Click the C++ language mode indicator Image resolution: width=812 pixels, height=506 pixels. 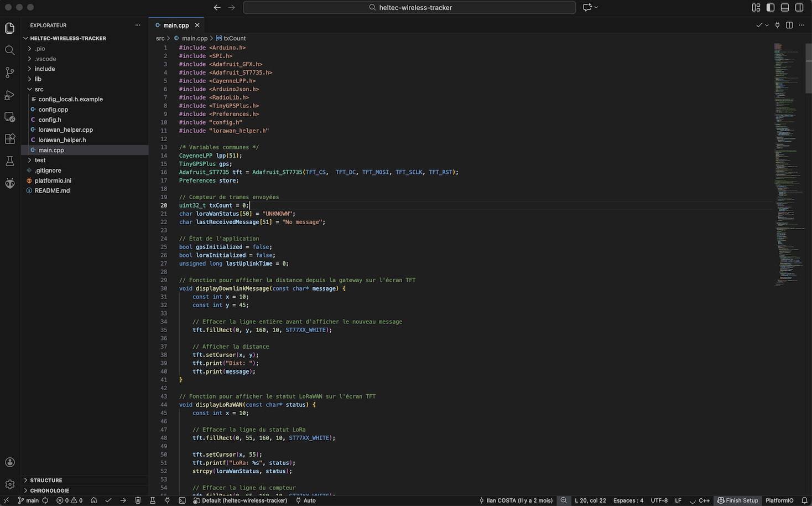704,500
